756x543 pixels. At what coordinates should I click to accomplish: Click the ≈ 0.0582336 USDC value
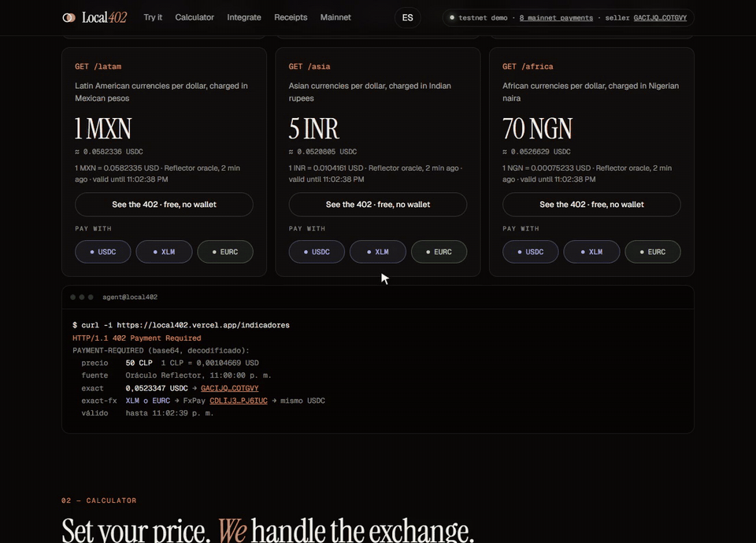(109, 151)
